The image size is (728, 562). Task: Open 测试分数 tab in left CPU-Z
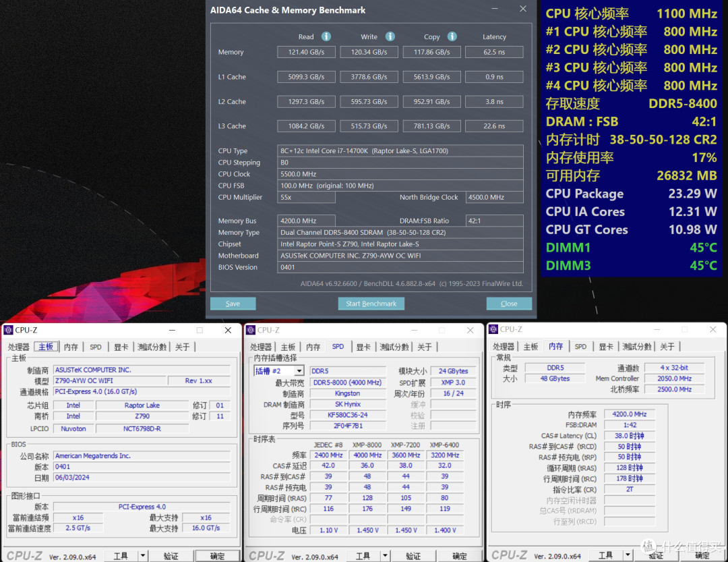tap(152, 347)
